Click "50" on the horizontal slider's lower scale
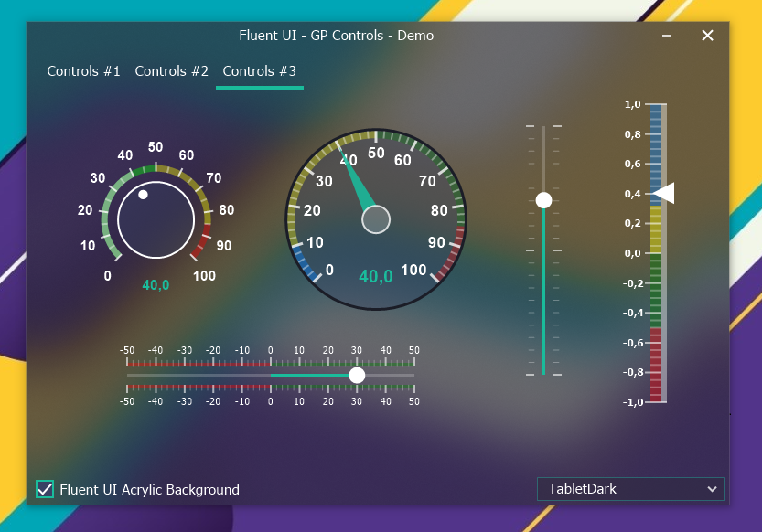 pyautogui.click(x=414, y=401)
